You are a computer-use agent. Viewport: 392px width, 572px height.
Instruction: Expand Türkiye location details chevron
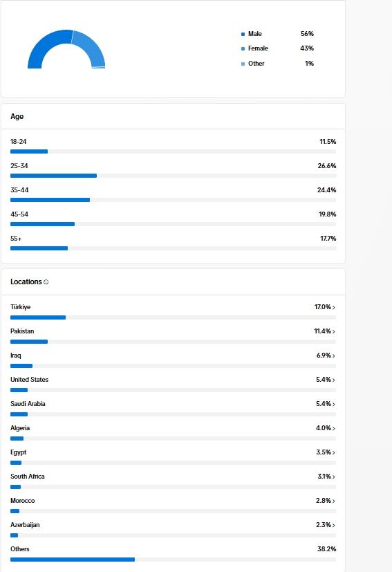tap(334, 308)
